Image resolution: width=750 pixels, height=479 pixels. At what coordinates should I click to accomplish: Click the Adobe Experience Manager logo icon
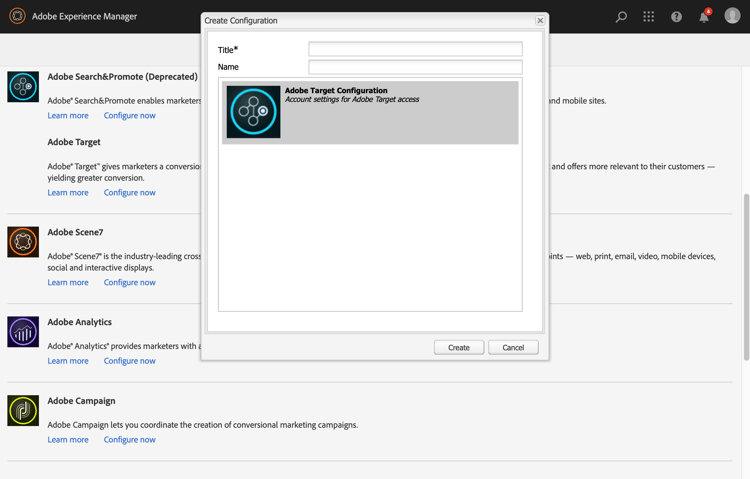(17, 16)
